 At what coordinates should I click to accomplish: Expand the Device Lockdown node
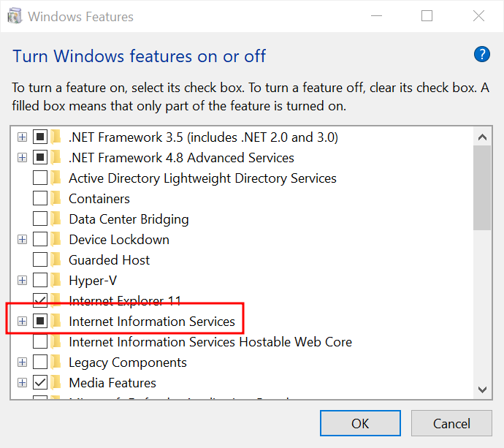22,240
